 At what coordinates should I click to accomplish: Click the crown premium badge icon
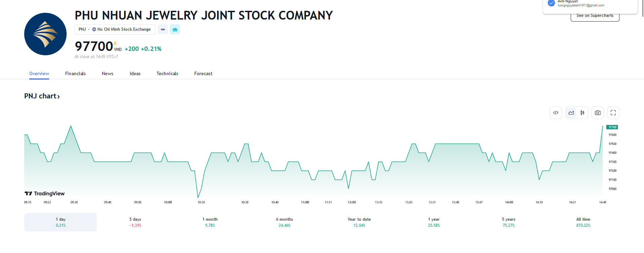[x=175, y=29]
